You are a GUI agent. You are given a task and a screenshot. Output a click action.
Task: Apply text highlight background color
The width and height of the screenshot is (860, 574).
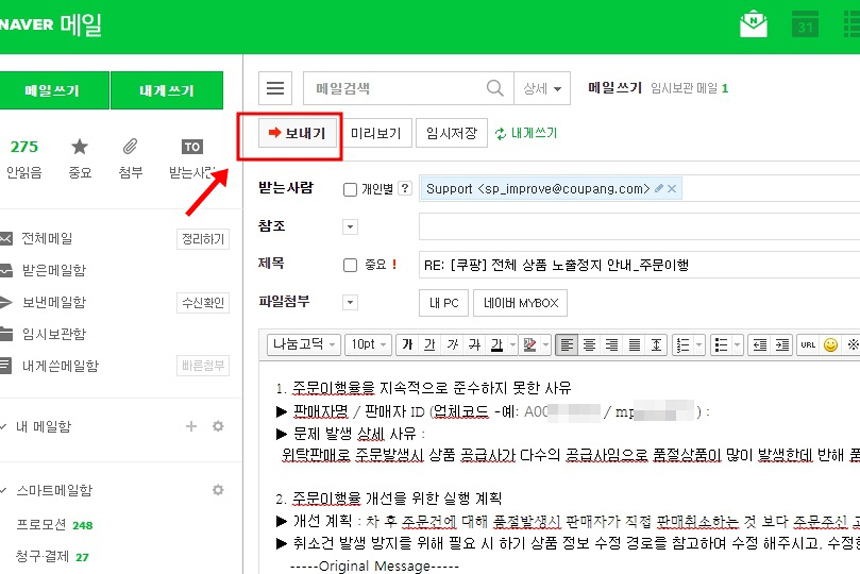[530, 345]
